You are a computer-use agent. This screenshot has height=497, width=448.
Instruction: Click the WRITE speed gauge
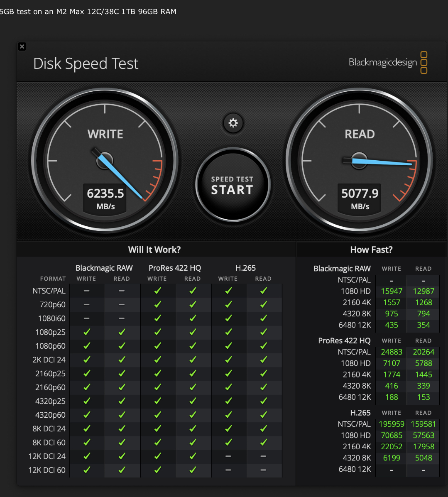click(x=105, y=161)
